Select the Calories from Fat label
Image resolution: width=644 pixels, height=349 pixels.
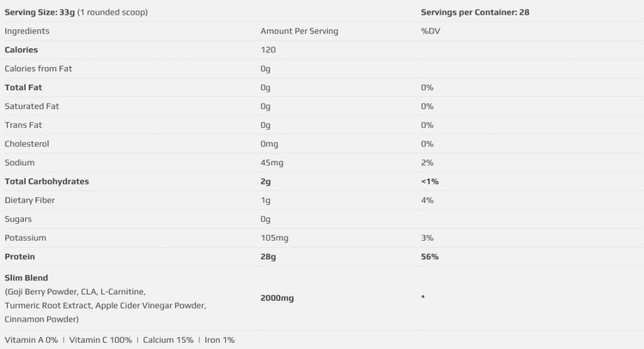38,69
